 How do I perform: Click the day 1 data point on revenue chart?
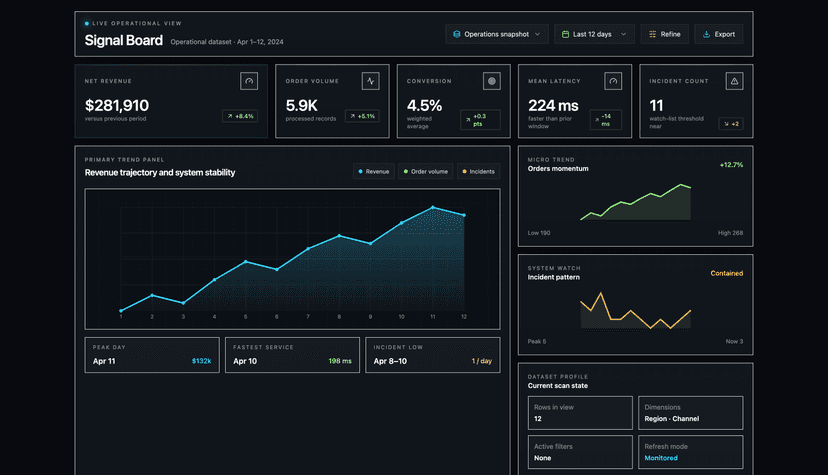click(x=121, y=311)
